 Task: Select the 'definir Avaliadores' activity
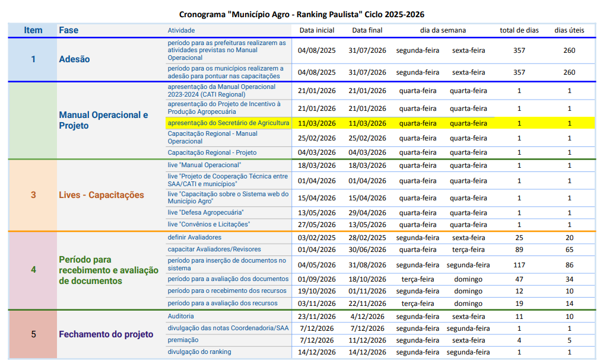[194, 238]
